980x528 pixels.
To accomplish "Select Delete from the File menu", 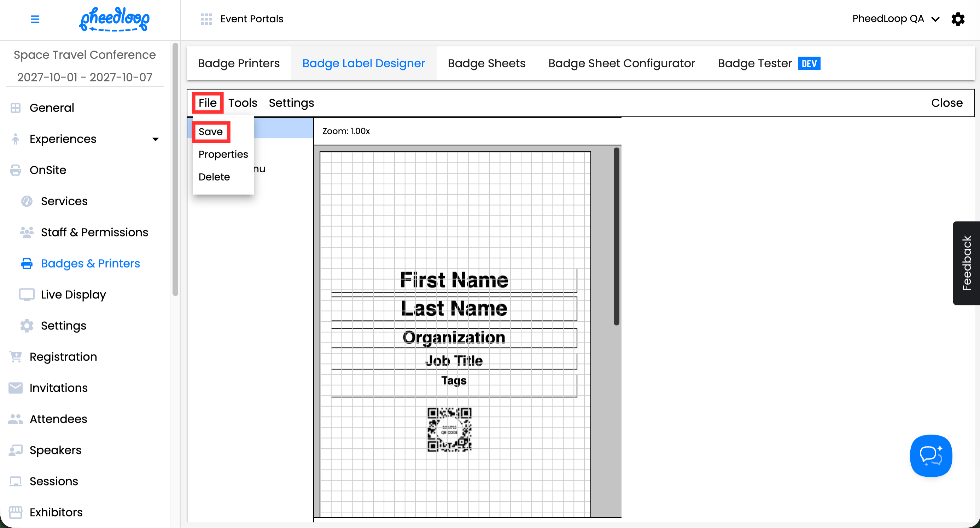I will point(214,177).
